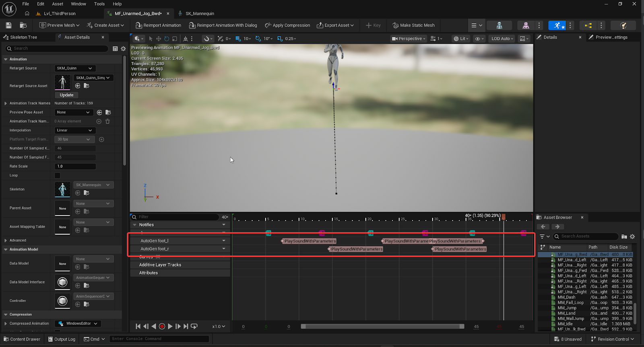Screen dimensions: 644x347
Task: Open the Lit view mode dropdown
Action: 461,39
